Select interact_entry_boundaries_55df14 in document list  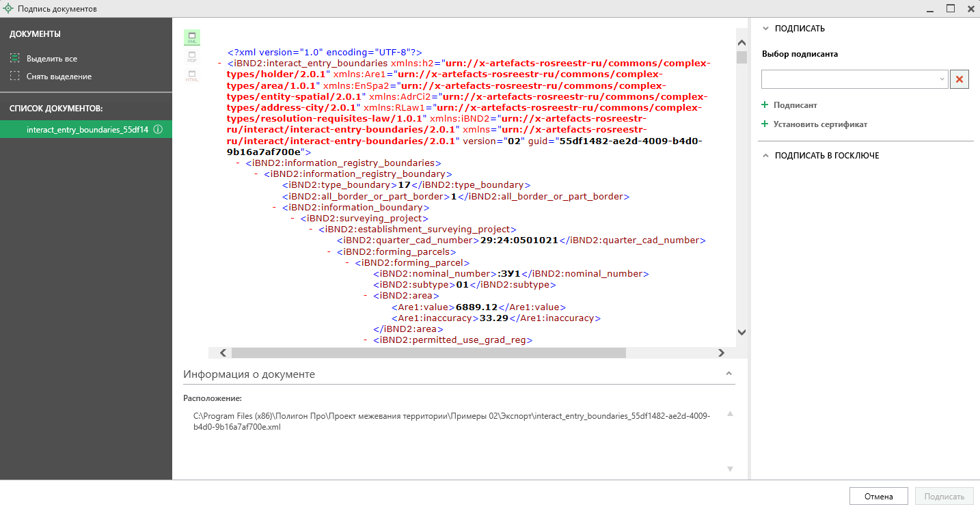(87, 129)
